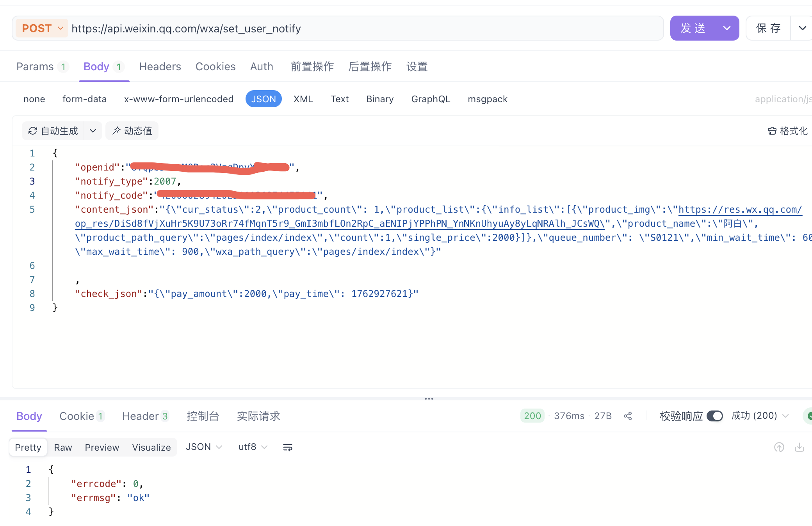Image resolution: width=812 pixels, height=526 pixels.
Task: Switch to the Headers request tab
Action: [x=160, y=67]
